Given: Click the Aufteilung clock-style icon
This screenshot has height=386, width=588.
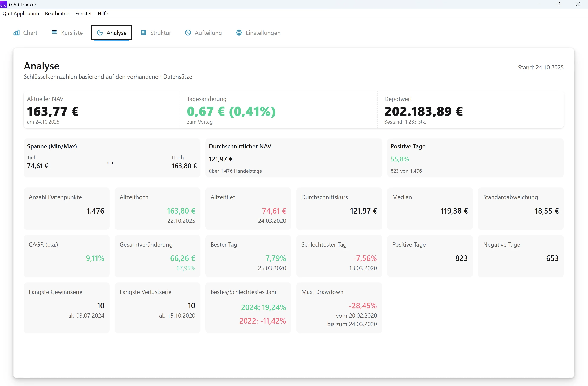Looking at the screenshot, I should [x=188, y=33].
